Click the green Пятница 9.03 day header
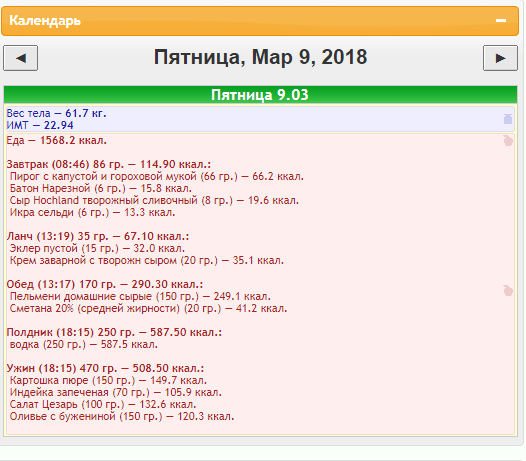526x461 pixels. [260, 95]
